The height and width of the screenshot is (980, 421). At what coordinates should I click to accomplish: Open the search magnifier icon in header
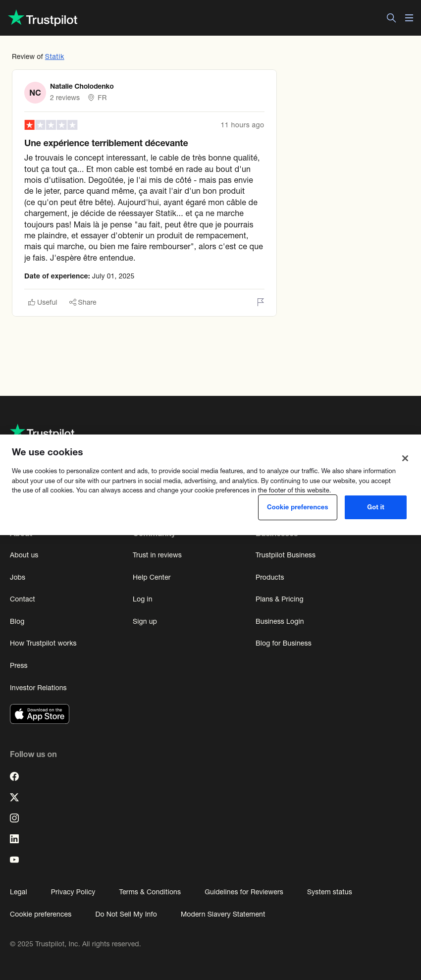point(391,18)
